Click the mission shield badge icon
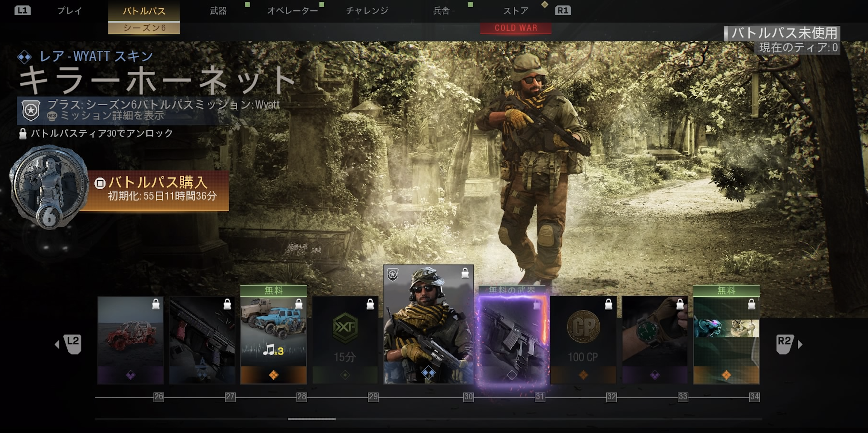Screen dimensions: 868x433 click(31, 110)
